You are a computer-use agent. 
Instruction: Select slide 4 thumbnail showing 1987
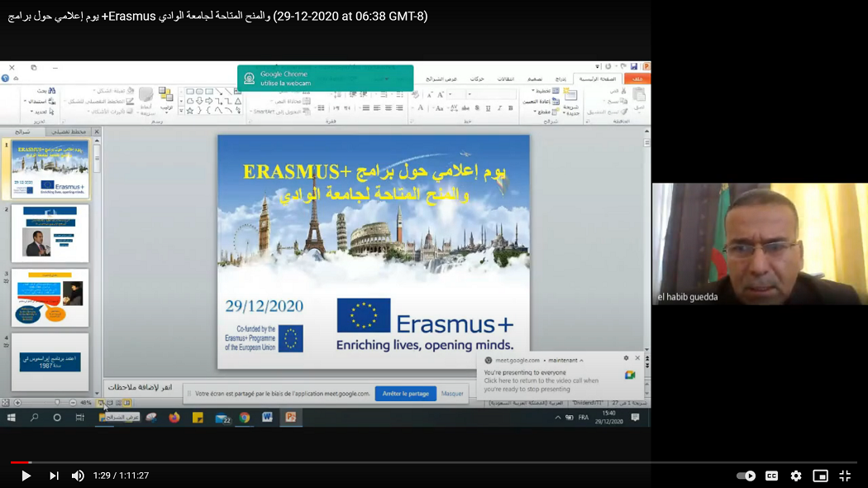click(x=50, y=361)
